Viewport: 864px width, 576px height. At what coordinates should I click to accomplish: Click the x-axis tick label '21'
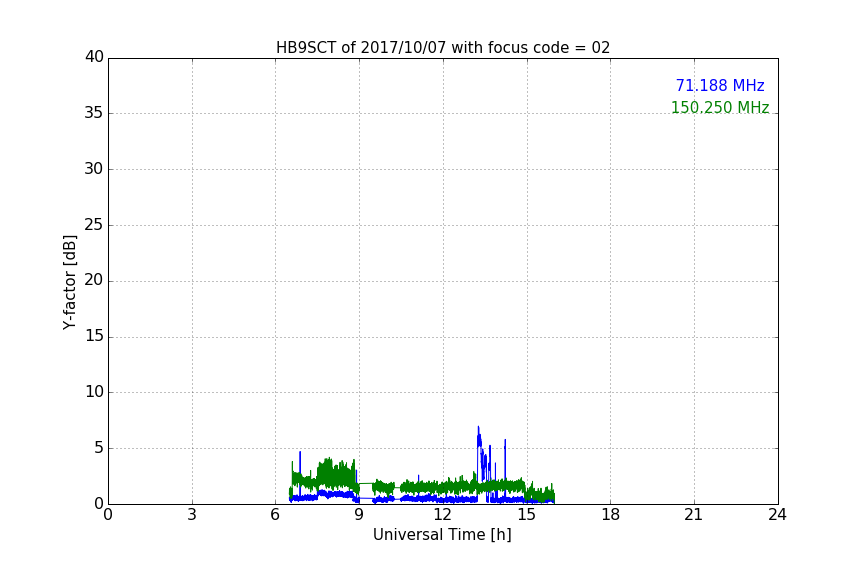pyautogui.click(x=694, y=515)
